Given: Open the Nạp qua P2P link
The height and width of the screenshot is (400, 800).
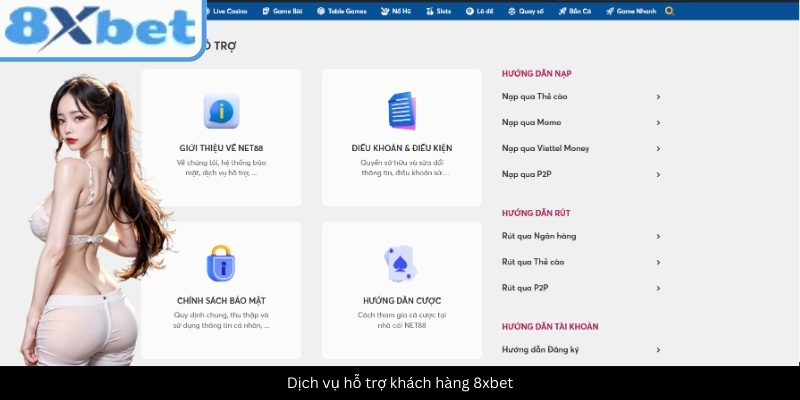Looking at the screenshot, I should coord(527,174).
